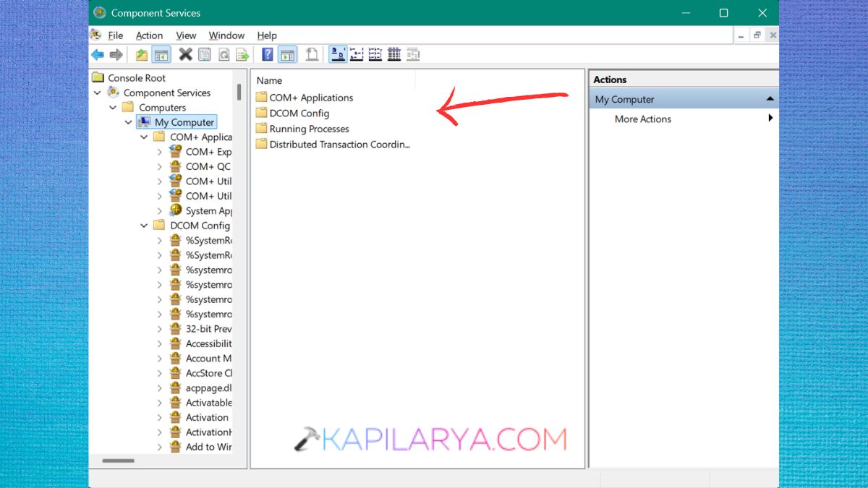
Task: Click the Back arrow toolbar icon
Action: (x=98, y=55)
